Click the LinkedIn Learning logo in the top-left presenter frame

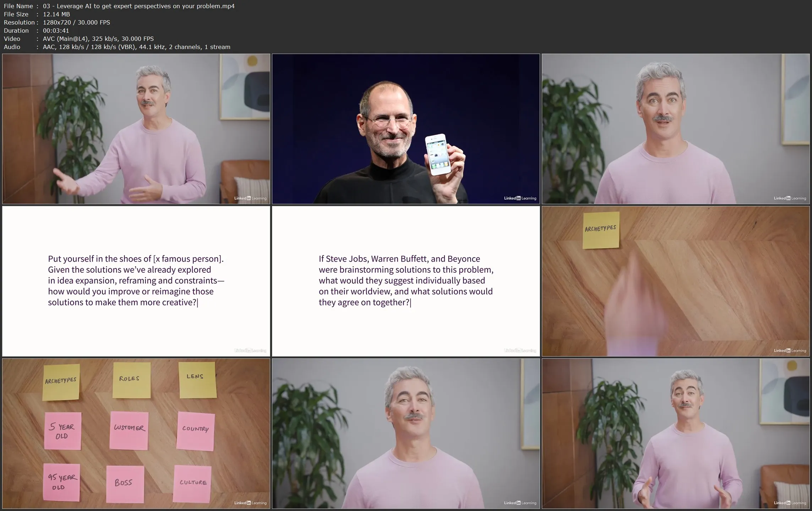(x=250, y=198)
